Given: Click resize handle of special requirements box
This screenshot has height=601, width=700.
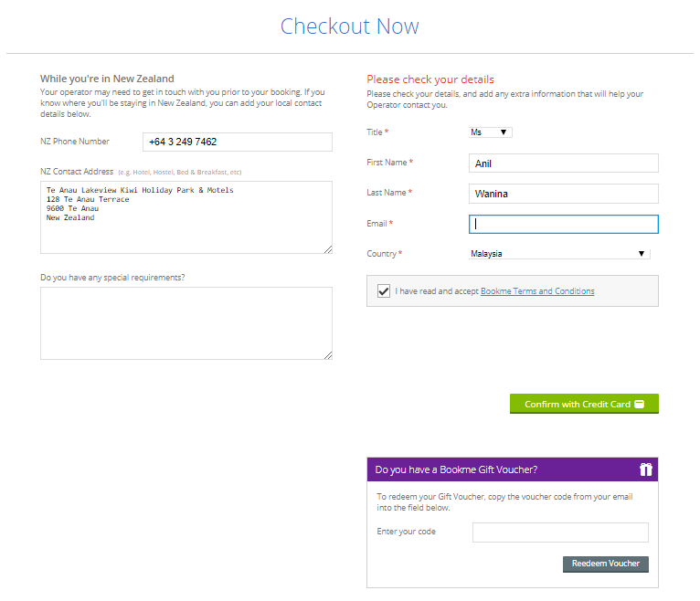Looking at the screenshot, I should [x=328, y=355].
